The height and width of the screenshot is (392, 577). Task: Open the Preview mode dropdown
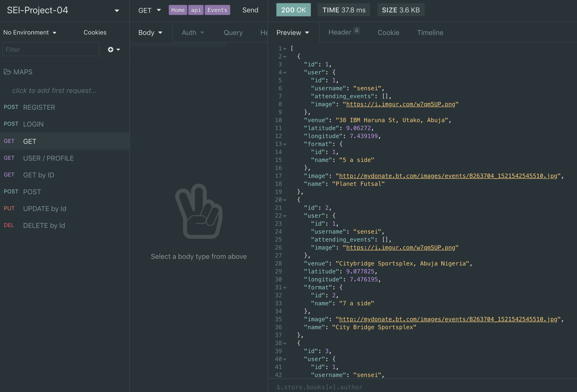(293, 33)
